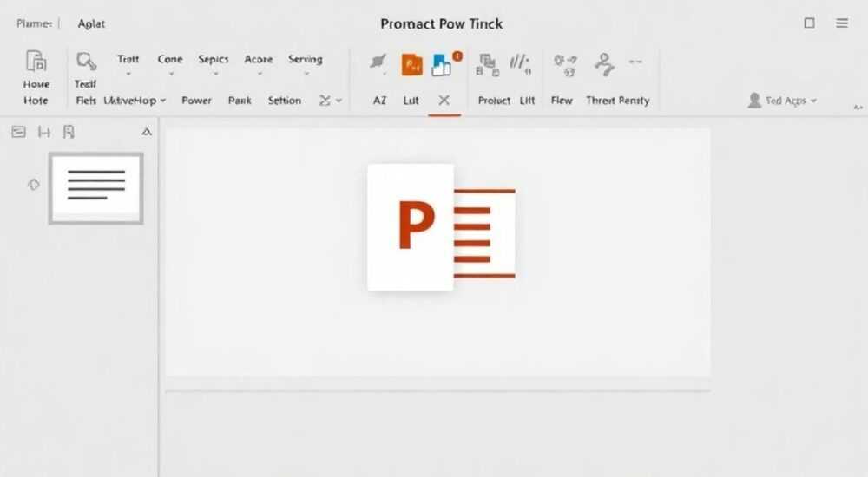Screen dimensions: 868x477
Task: Click the blue chart icon with badge
Action: 442,65
